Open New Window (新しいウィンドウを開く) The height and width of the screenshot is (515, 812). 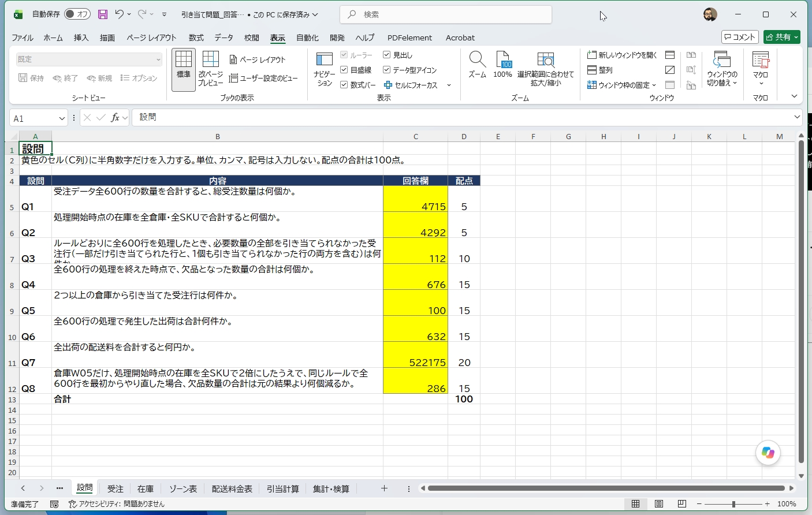tap(622, 55)
